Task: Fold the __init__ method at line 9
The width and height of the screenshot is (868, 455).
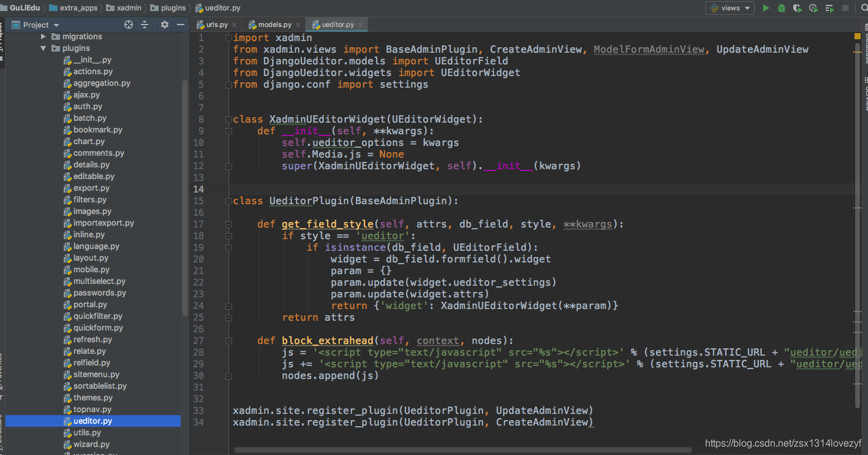Action: point(228,131)
